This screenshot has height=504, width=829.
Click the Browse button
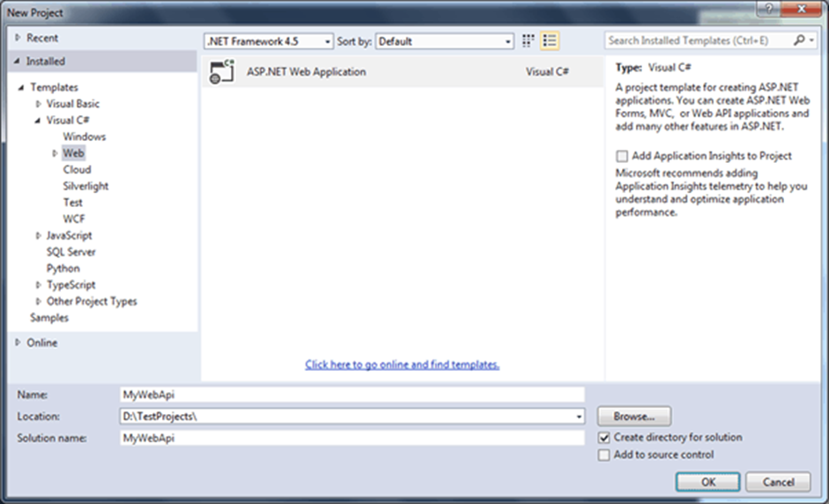tap(634, 417)
